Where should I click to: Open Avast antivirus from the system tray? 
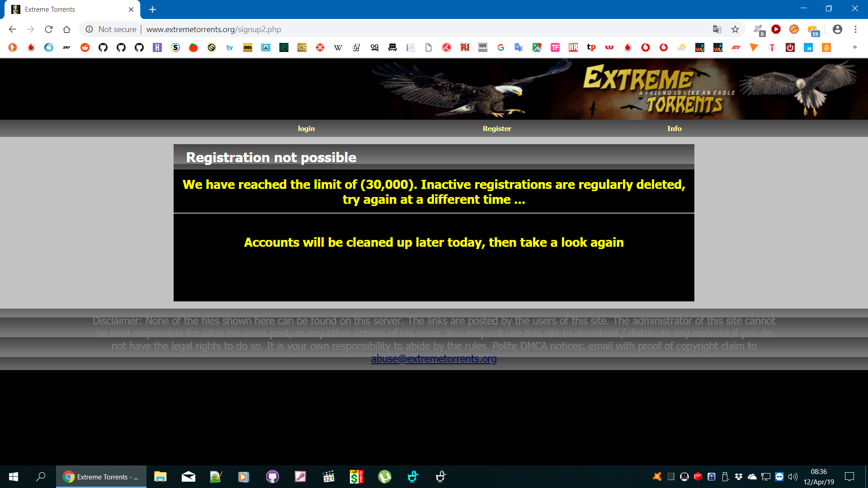[x=657, y=476]
